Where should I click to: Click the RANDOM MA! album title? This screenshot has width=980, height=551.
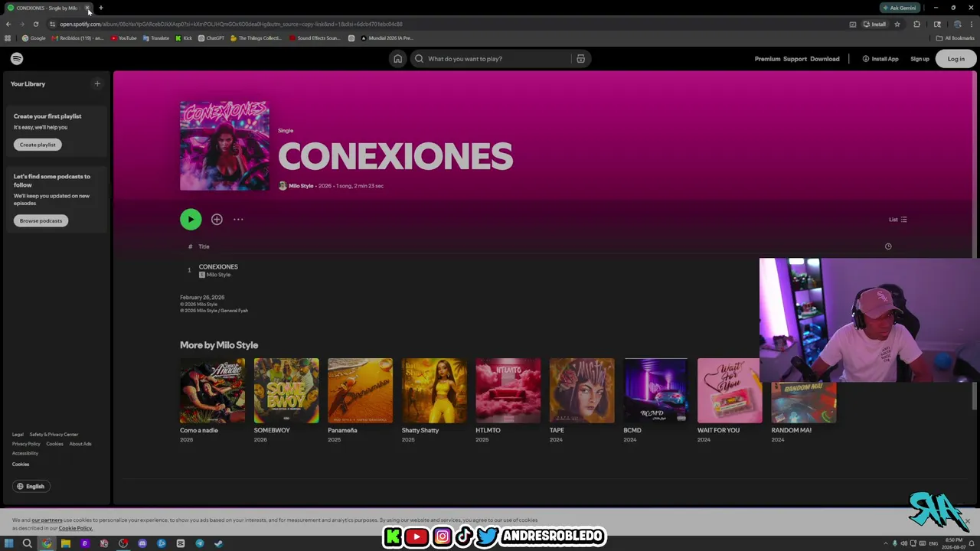[x=791, y=430]
